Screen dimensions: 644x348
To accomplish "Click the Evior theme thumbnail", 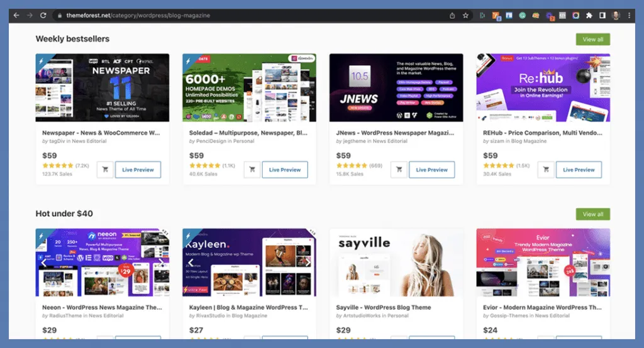I will tap(543, 263).
